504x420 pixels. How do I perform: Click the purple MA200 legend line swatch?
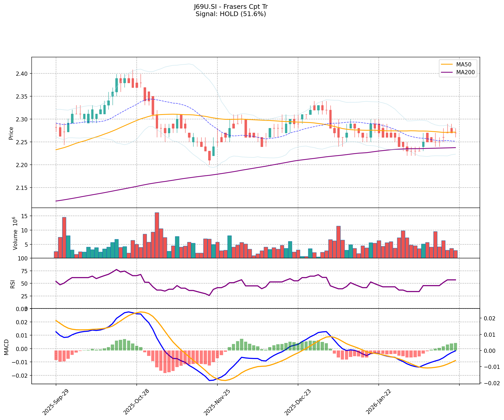[x=447, y=72]
